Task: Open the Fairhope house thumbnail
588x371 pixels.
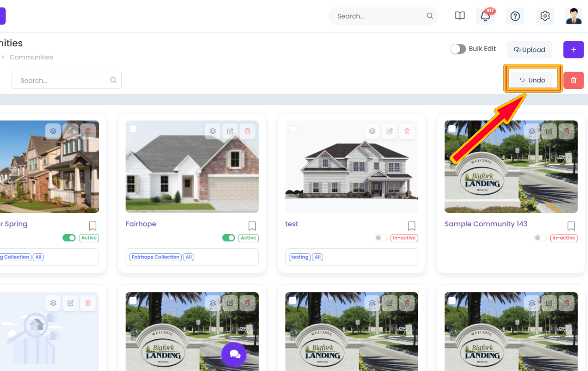Action: [x=192, y=167]
